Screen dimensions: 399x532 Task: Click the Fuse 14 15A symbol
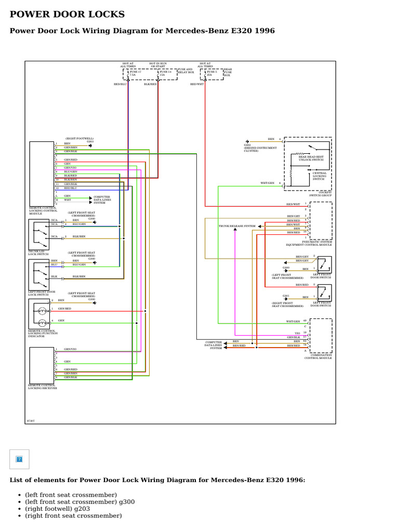coord(158,74)
